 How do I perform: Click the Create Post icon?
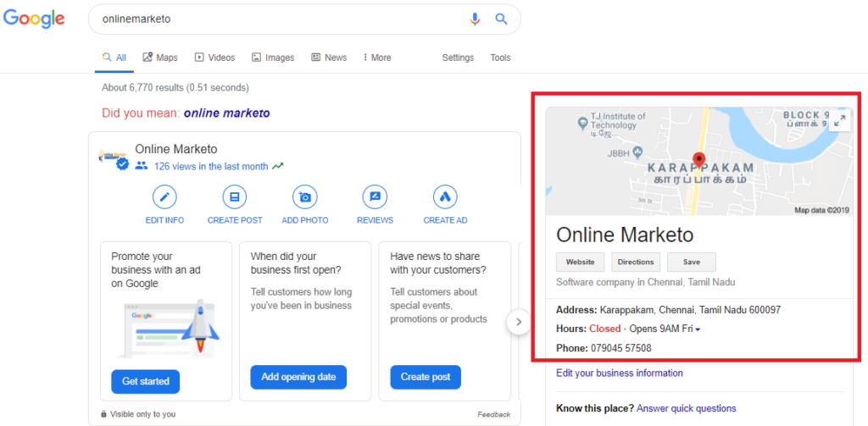pos(235,197)
